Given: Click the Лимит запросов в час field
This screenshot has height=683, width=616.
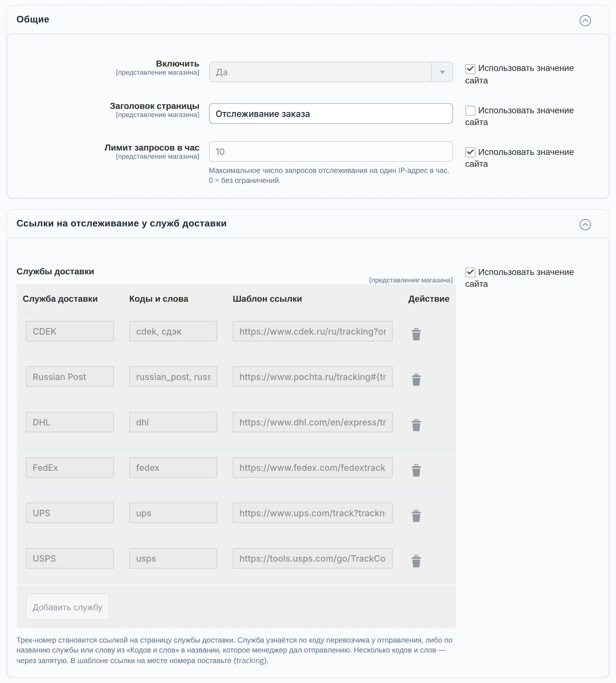Looking at the screenshot, I should point(331,151).
